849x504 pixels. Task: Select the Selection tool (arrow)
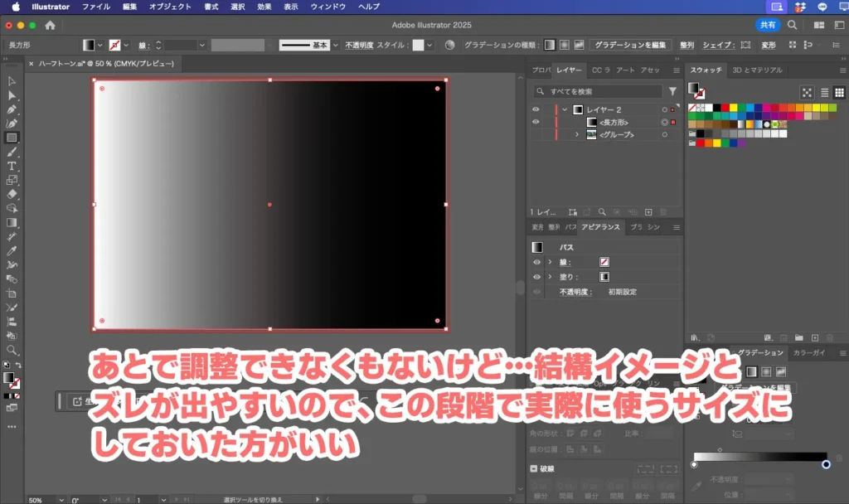coord(12,82)
